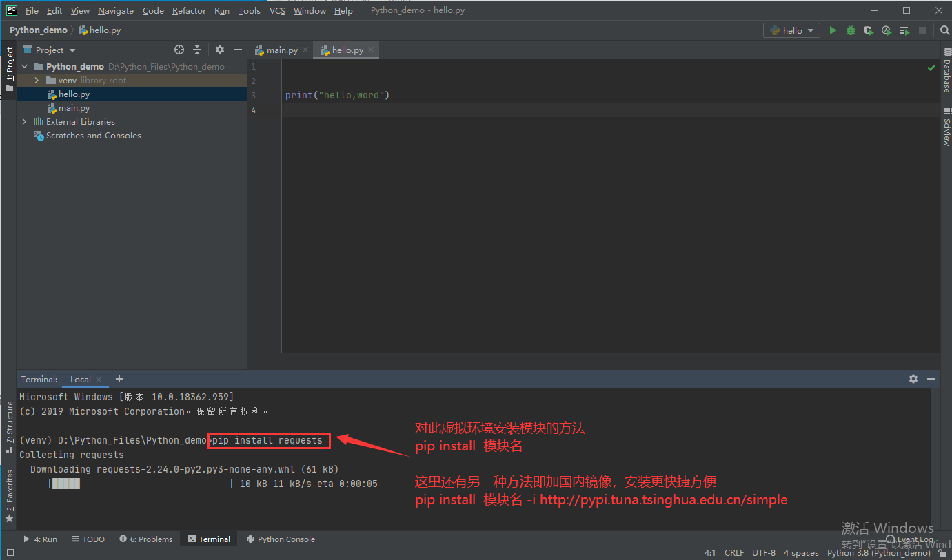Open the 4: Run tool window tab
952x560 pixels.
click(41, 539)
